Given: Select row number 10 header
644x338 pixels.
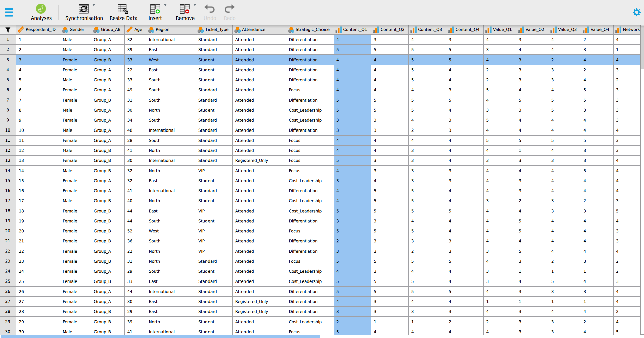Looking at the screenshot, I should point(8,130).
